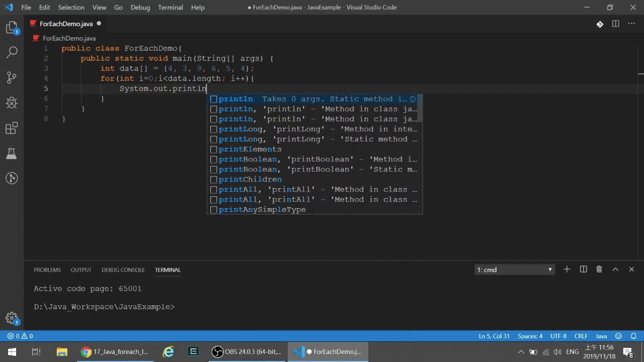
Task: Open the terminal selector dropdown 1: cmd
Action: (514, 270)
